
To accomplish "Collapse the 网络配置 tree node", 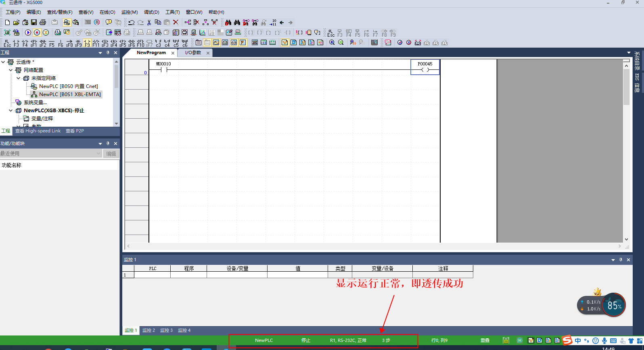I will pyautogui.click(x=11, y=70).
